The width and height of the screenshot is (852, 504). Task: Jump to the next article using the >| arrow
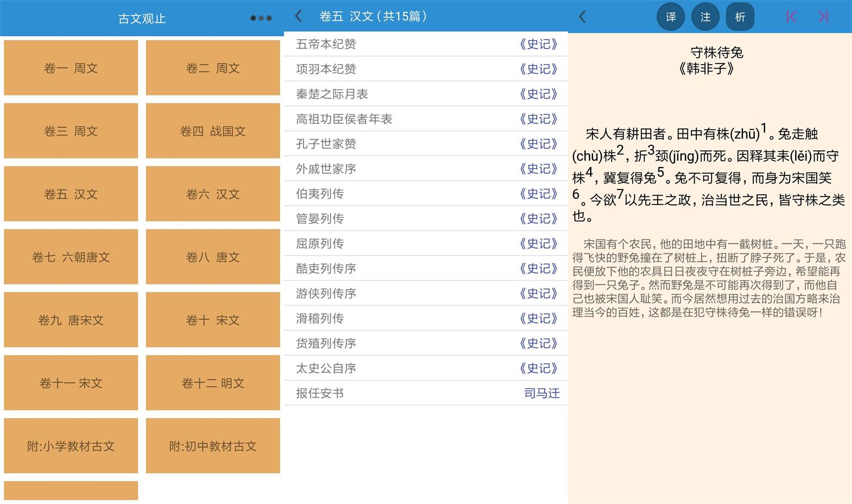[x=823, y=16]
